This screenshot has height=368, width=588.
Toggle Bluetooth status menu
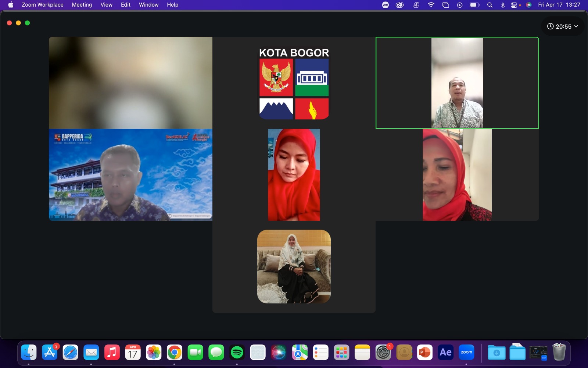(503, 5)
